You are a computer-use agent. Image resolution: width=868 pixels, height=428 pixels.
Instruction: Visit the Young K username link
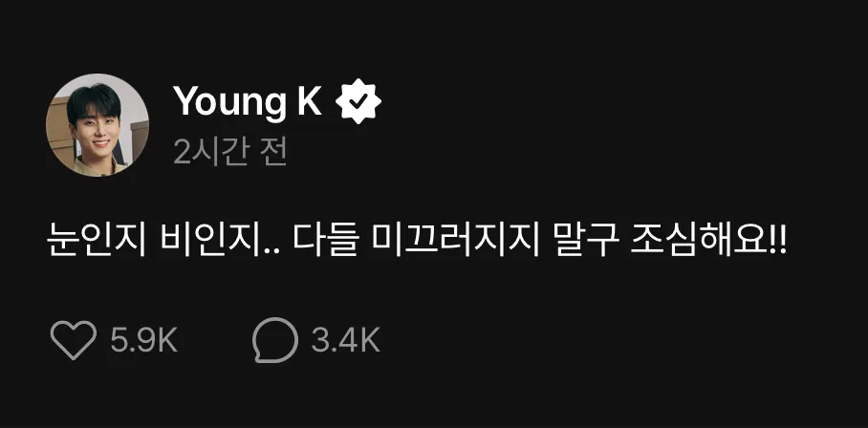[x=248, y=102]
